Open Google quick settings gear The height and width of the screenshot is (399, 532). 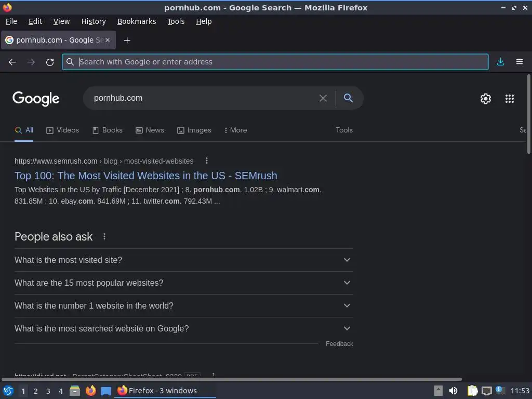tap(486, 98)
